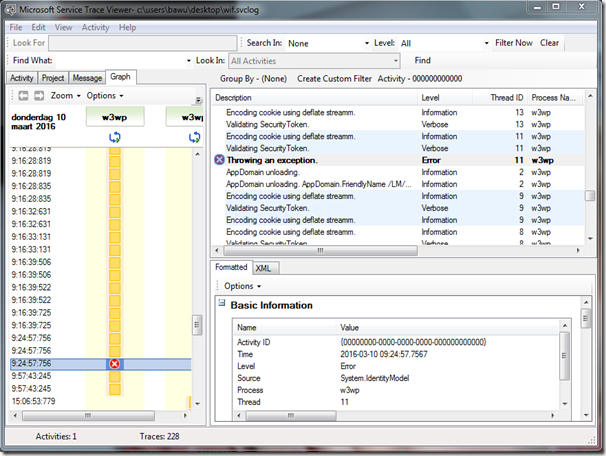The image size is (606, 456).
Task: Open the Group By (None) menu
Action: point(253,79)
